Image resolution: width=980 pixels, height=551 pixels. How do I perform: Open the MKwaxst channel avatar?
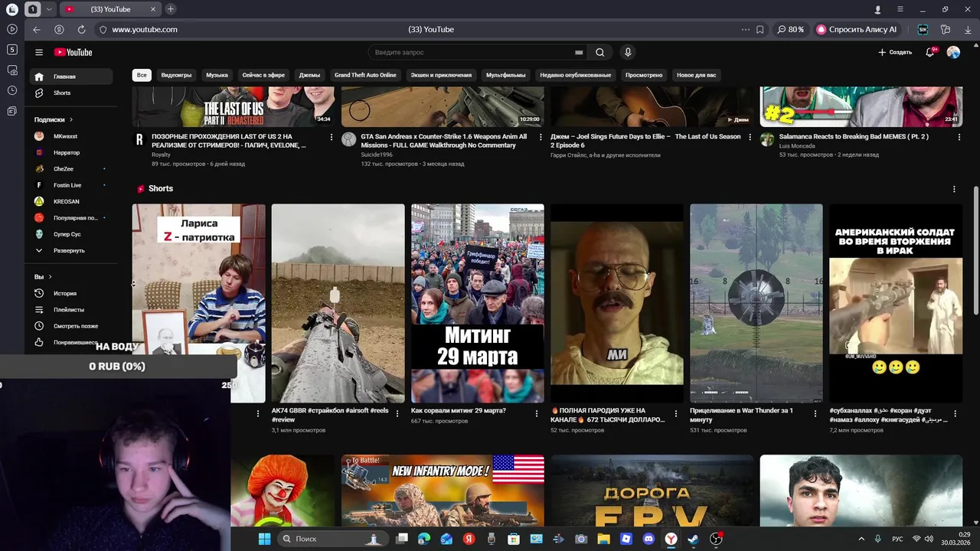tap(39, 136)
